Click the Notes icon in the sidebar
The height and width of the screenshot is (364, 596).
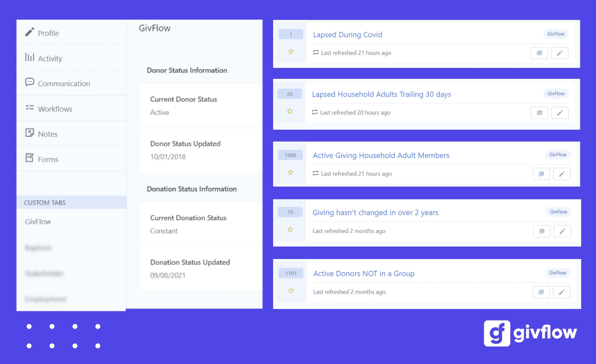(x=29, y=133)
